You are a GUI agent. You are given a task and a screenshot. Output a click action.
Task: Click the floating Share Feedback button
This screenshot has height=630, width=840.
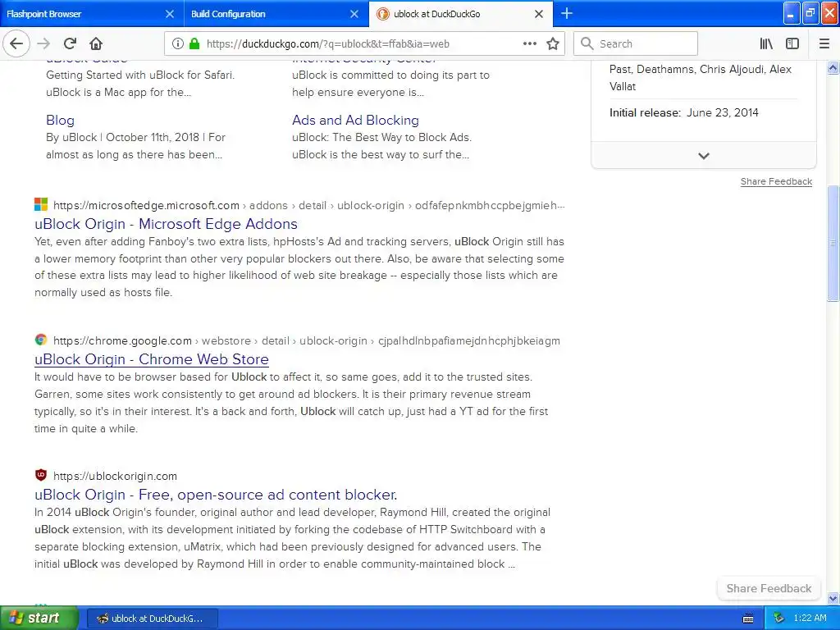tap(769, 588)
